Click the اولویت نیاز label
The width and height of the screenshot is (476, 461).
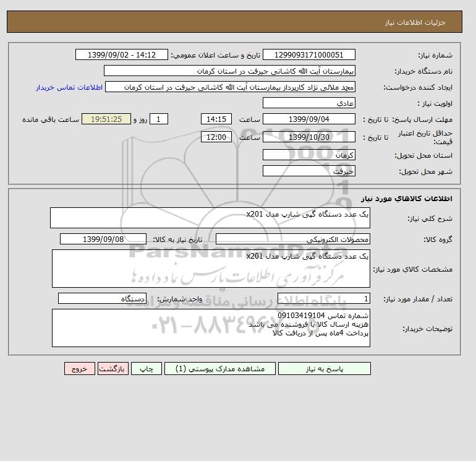pos(435,103)
